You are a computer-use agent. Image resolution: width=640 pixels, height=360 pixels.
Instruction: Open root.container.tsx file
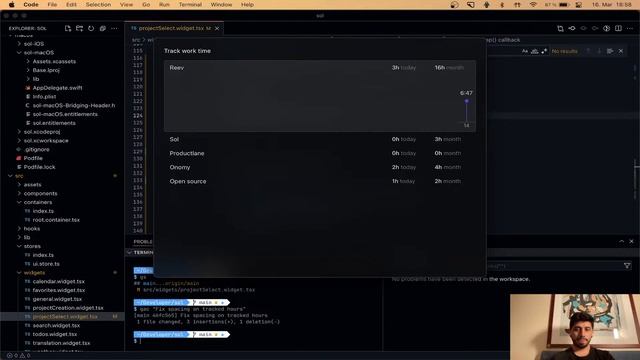coord(56,220)
